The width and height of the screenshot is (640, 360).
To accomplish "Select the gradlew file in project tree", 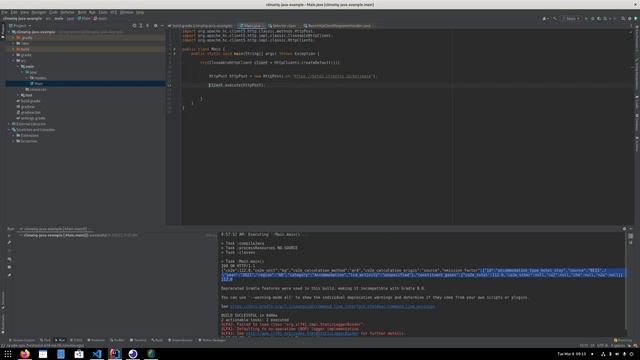I will tap(26, 107).
